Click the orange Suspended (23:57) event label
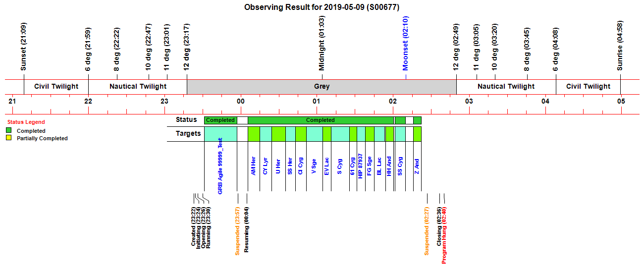This screenshot has width=644, height=276. click(237, 231)
